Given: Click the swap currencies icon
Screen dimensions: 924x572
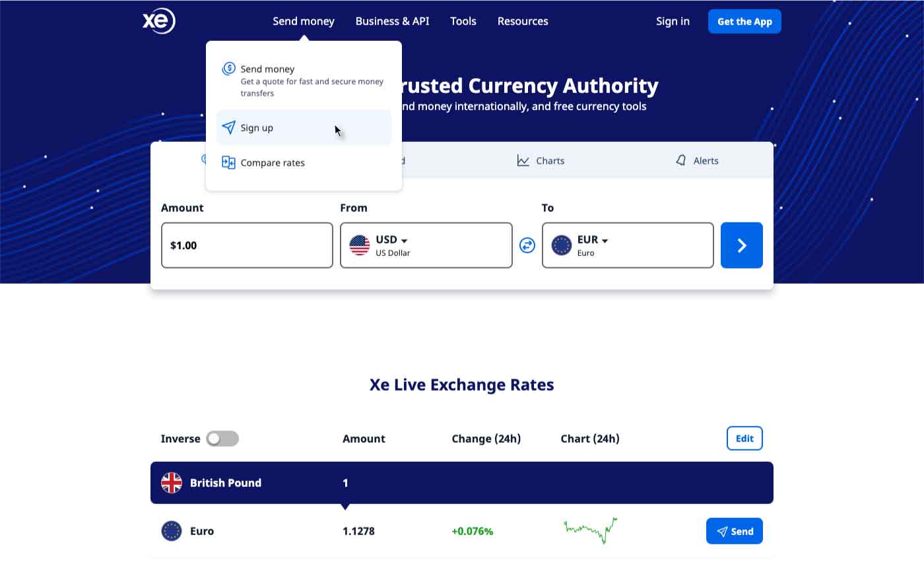Looking at the screenshot, I should (x=527, y=245).
